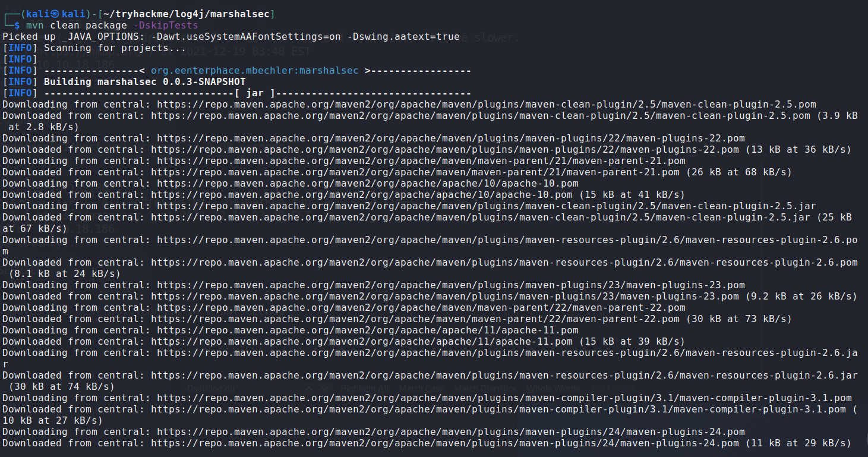This screenshot has width=868, height=457.
Task: Open the Downloading maven-parent-22.pom URL
Action: pyautogui.click(x=421, y=308)
